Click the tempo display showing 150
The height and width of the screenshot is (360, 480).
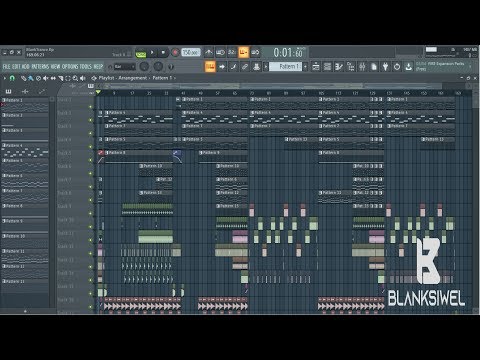(191, 53)
